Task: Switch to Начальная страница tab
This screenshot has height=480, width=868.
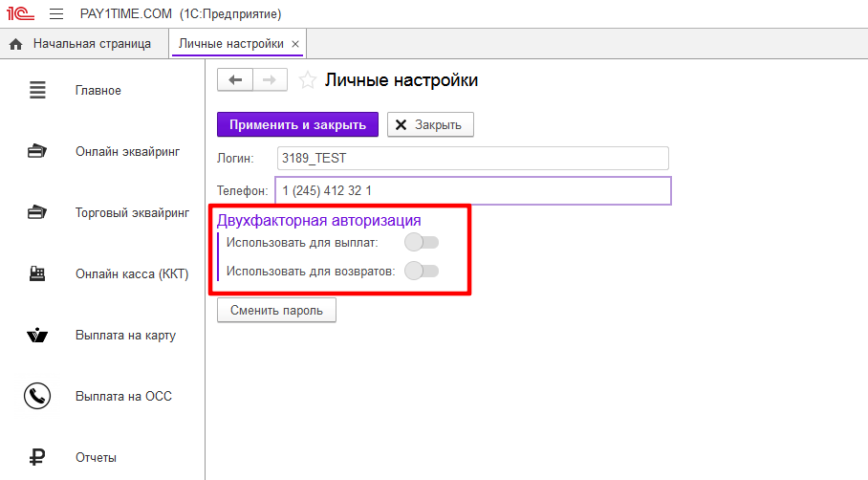Action: [x=91, y=44]
